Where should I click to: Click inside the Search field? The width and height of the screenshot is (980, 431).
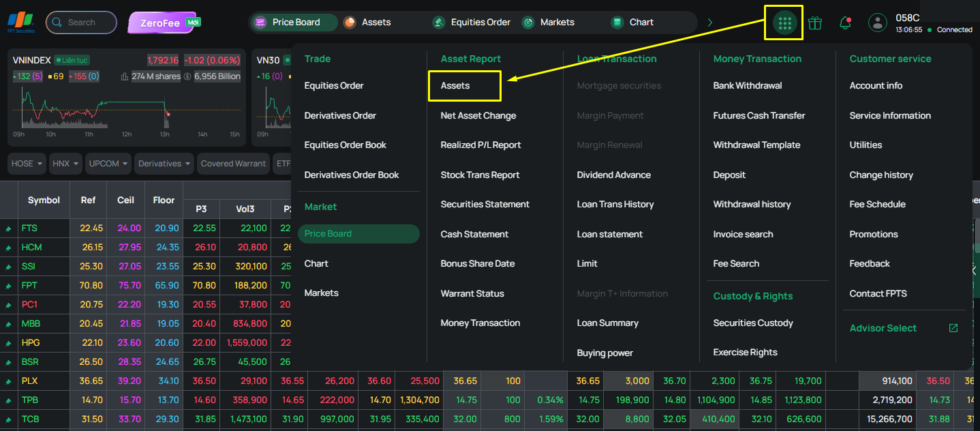click(82, 23)
